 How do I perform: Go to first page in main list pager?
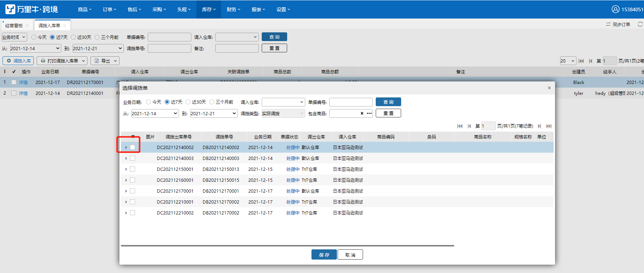coord(581,61)
